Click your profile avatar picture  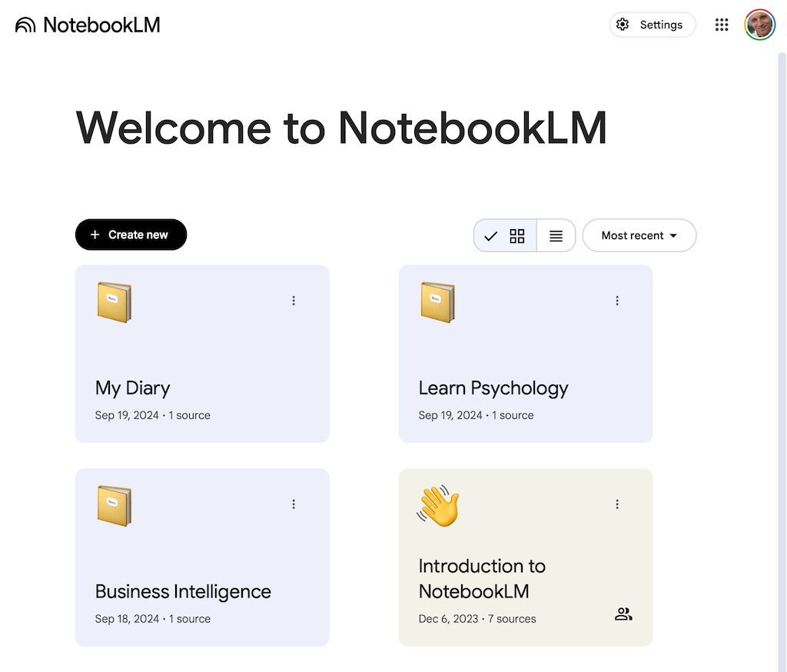759,24
